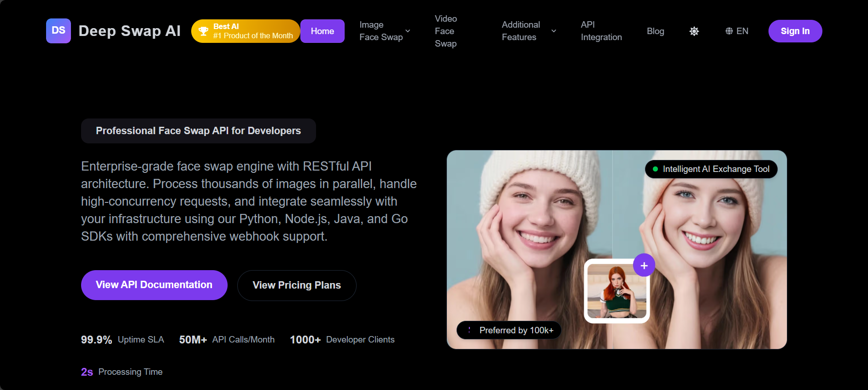Click the face swap comparison image
The image size is (868, 390).
(x=617, y=249)
